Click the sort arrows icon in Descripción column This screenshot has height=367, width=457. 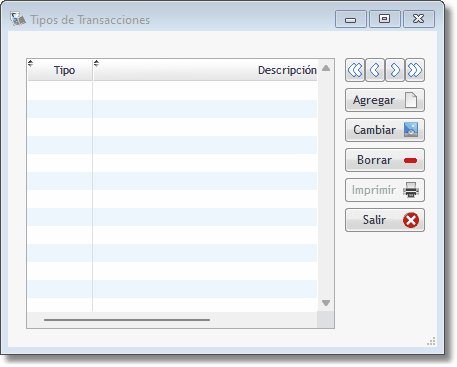click(96, 63)
